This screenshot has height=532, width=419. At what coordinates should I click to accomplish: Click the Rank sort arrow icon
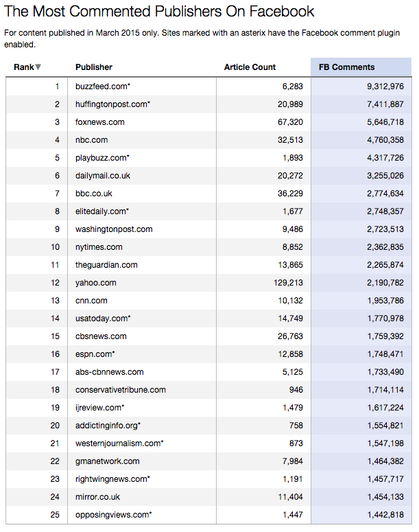coord(38,67)
